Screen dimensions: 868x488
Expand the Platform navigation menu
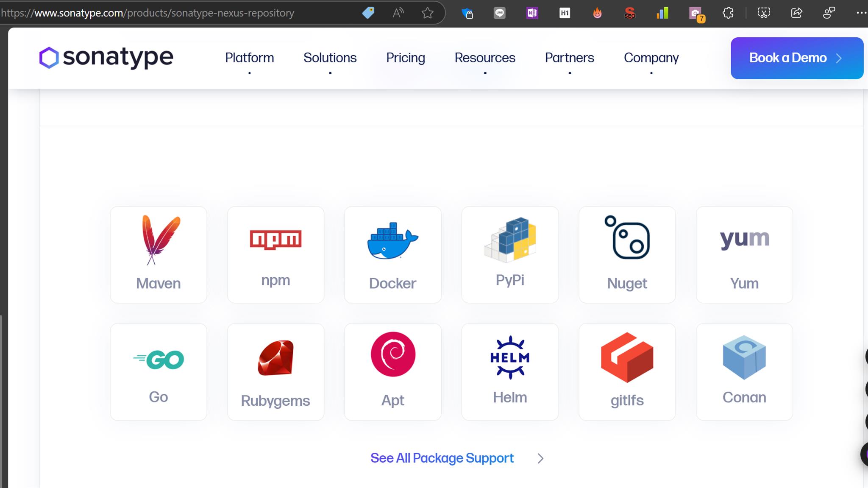tap(249, 58)
